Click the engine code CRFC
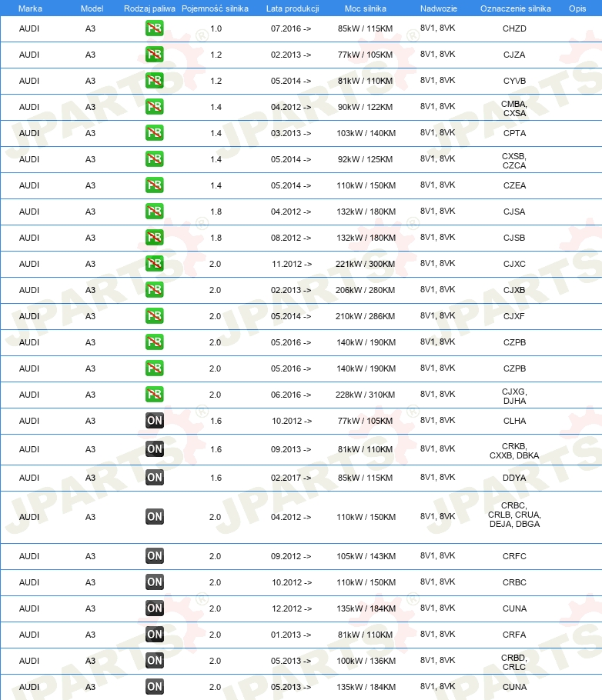This screenshot has height=700, width=602. click(514, 556)
